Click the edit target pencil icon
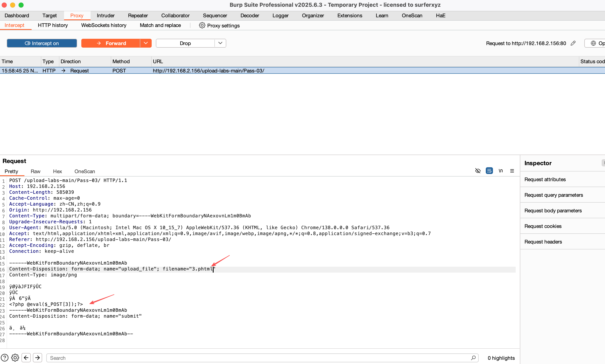Screen dimensions: 605x364 point(573,43)
